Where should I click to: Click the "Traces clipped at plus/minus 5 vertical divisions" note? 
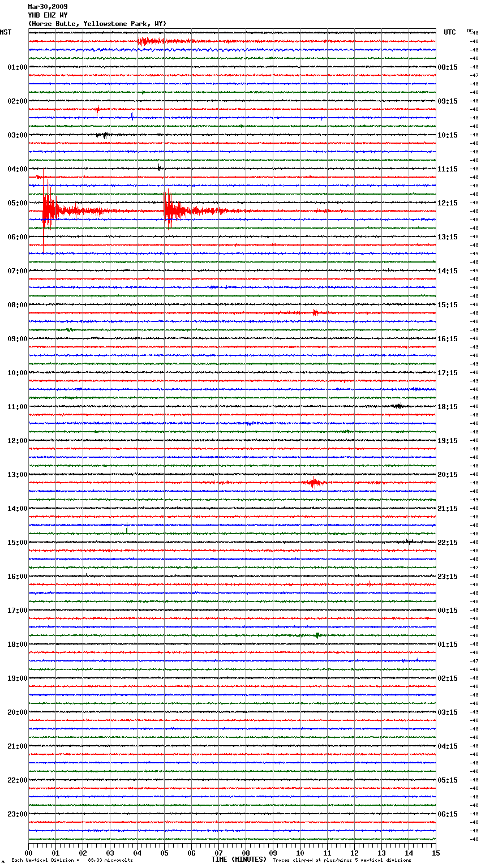(342, 860)
